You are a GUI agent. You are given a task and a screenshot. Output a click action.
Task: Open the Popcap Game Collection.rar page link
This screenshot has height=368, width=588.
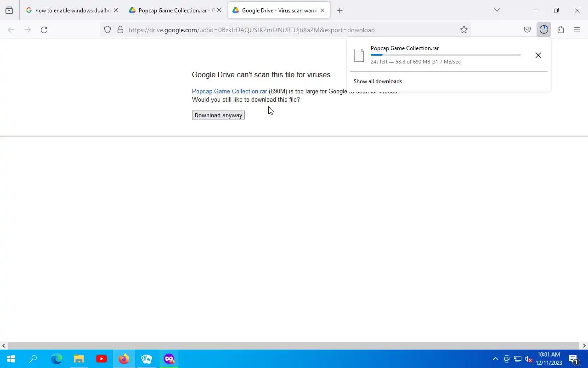click(x=229, y=91)
